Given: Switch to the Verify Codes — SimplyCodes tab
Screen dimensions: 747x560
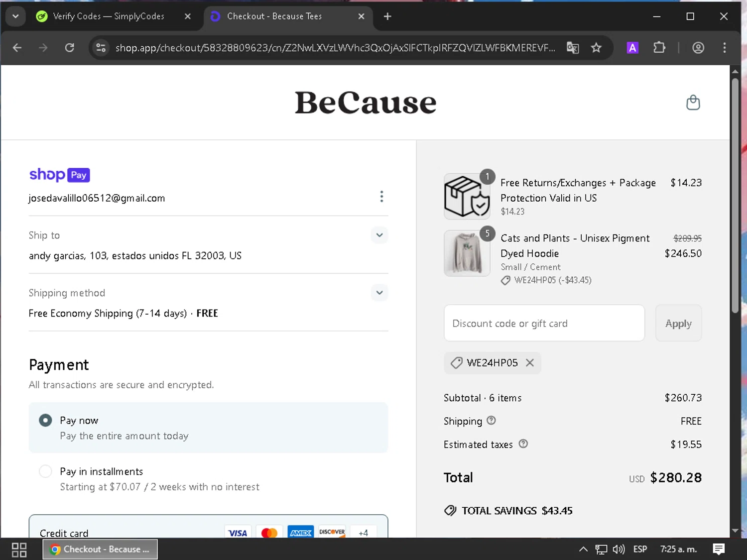Looking at the screenshot, I should tap(109, 16).
